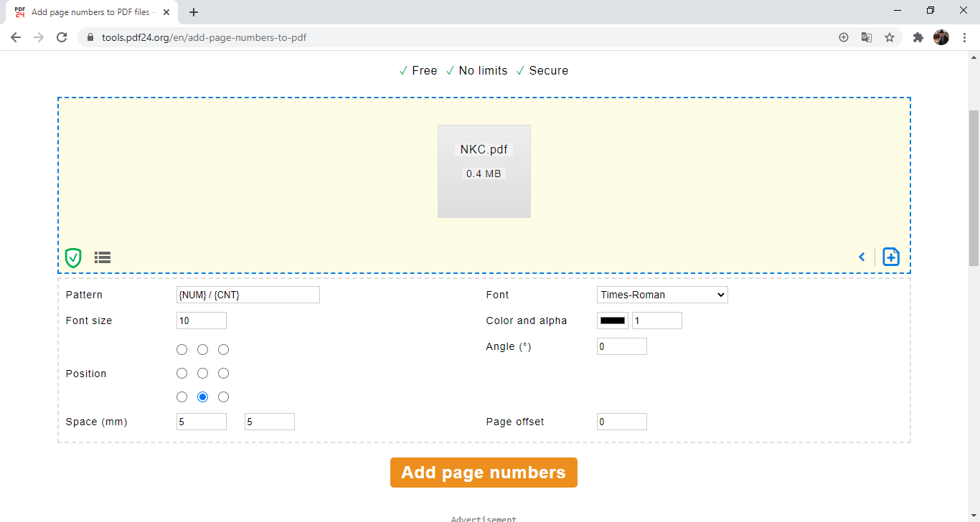The image size is (980, 522).
Task: Click the 'Space (mm)' label
Action: pos(96,422)
